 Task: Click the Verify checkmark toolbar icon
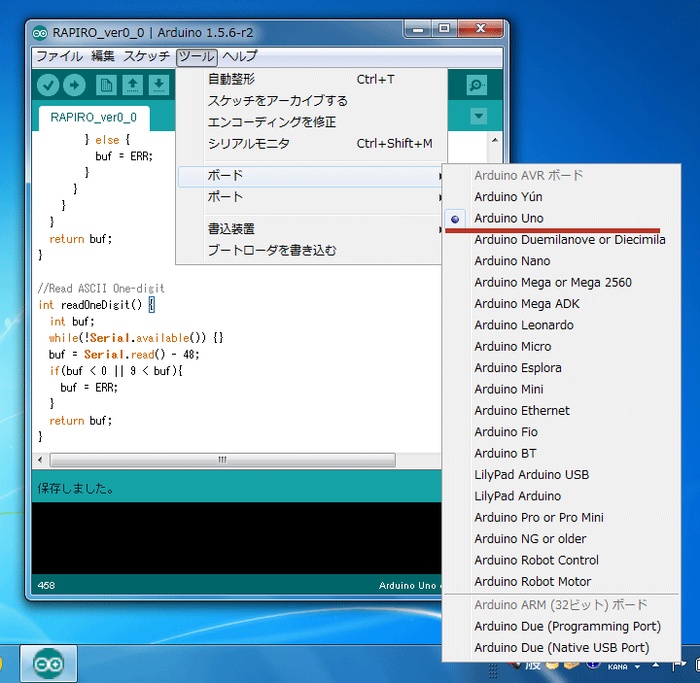point(48,85)
